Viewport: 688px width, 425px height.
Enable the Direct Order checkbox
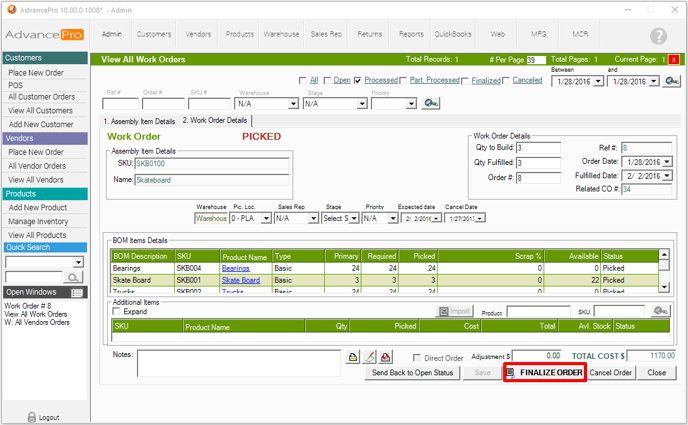tap(416, 357)
